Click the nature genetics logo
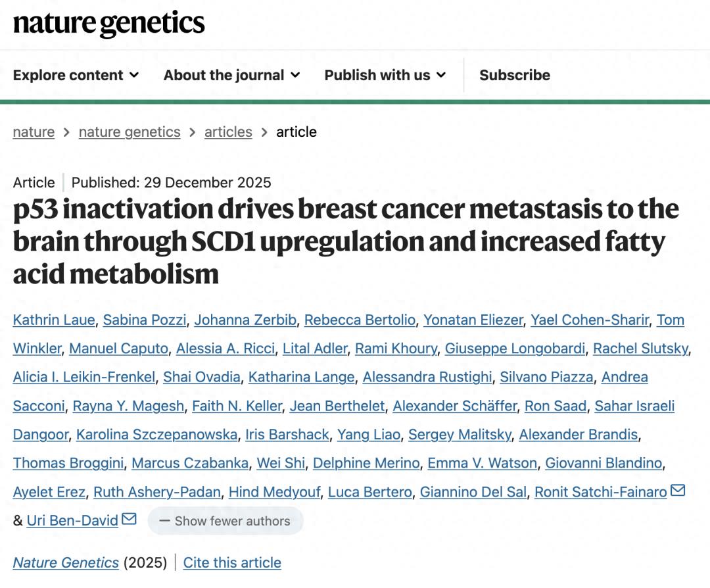Image resolution: width=710 pixels, height=588 pixels. point(109,24)
